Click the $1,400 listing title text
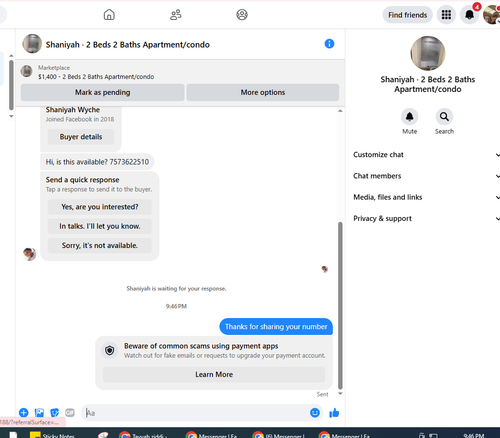500x438 pixels. (96, 77)
